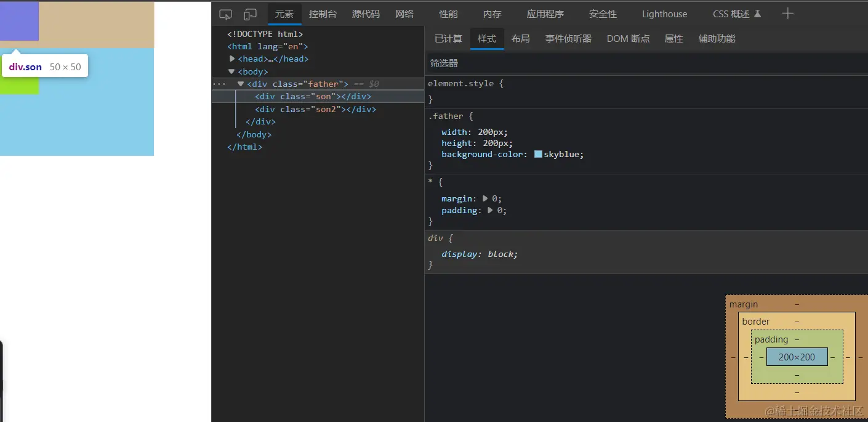Switch to the 网络 tab

coord(404,14)
